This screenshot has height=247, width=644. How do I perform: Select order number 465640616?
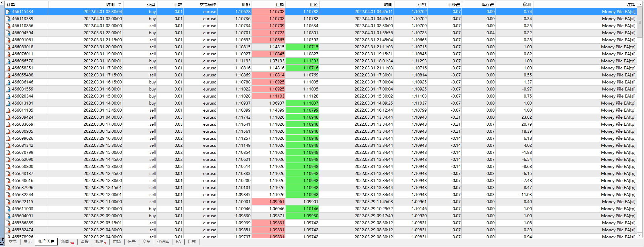pyautogui.click(x=22, y=181)
